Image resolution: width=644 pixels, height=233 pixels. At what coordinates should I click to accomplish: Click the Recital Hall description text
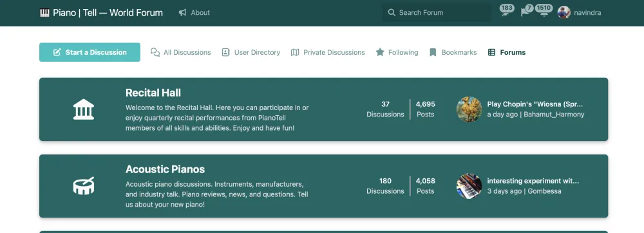click(x=217, y=118)
